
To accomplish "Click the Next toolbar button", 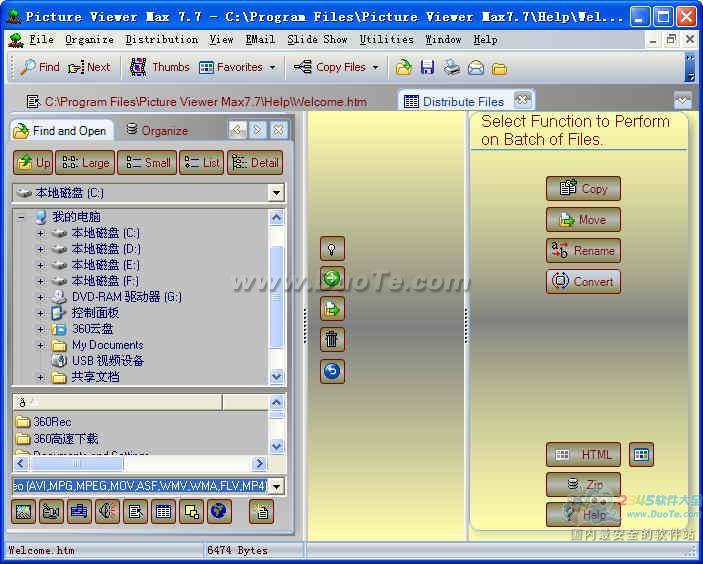I will (x=89, y=67).
